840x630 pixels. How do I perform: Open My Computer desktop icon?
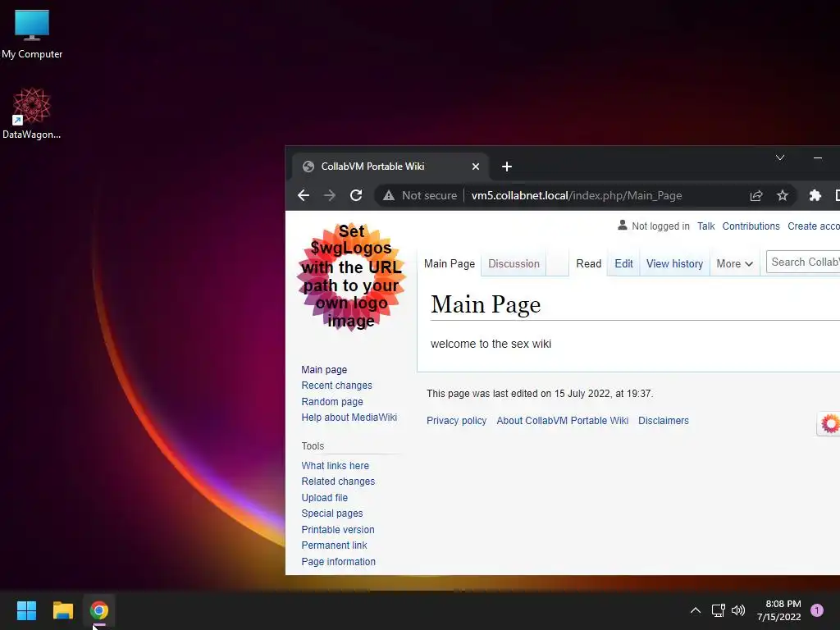(x=32, y=34)
